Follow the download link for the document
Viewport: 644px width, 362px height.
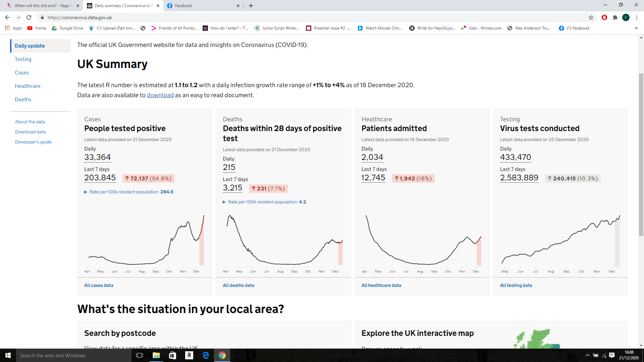(x=160, y=95)
